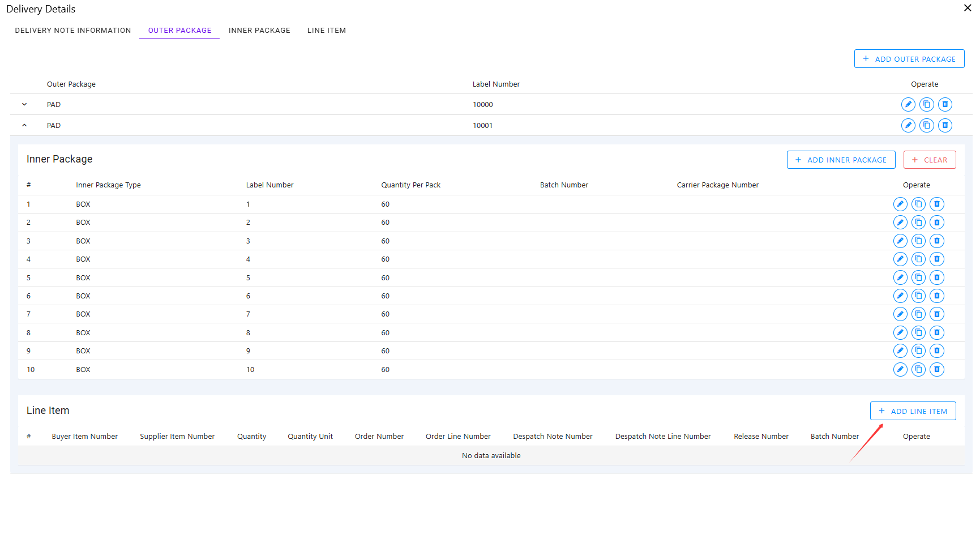Delete outer package with label 10001

click(944, 126)
